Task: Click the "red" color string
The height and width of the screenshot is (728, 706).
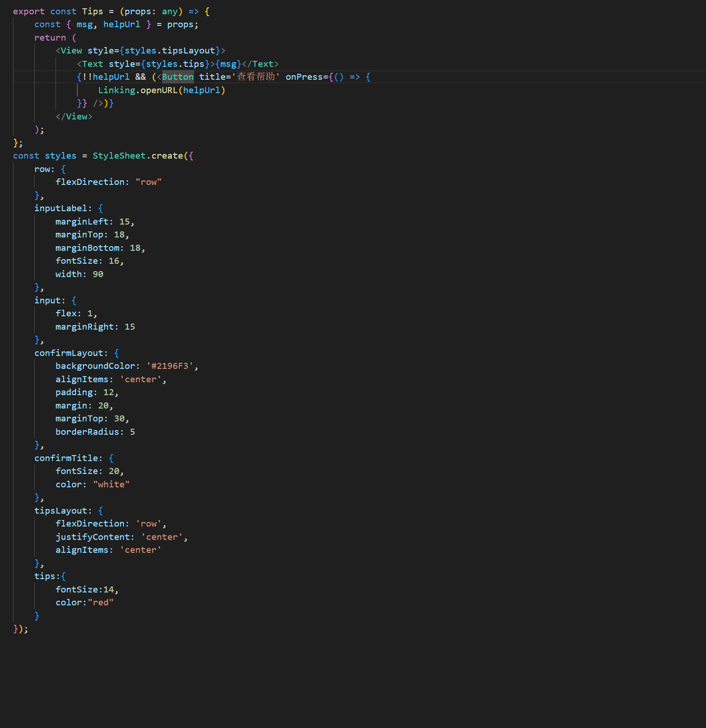Action: (100, 602)
